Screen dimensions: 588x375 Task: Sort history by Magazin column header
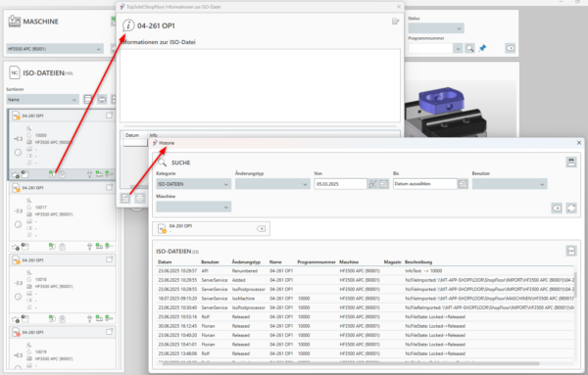(x=392, y=261)
